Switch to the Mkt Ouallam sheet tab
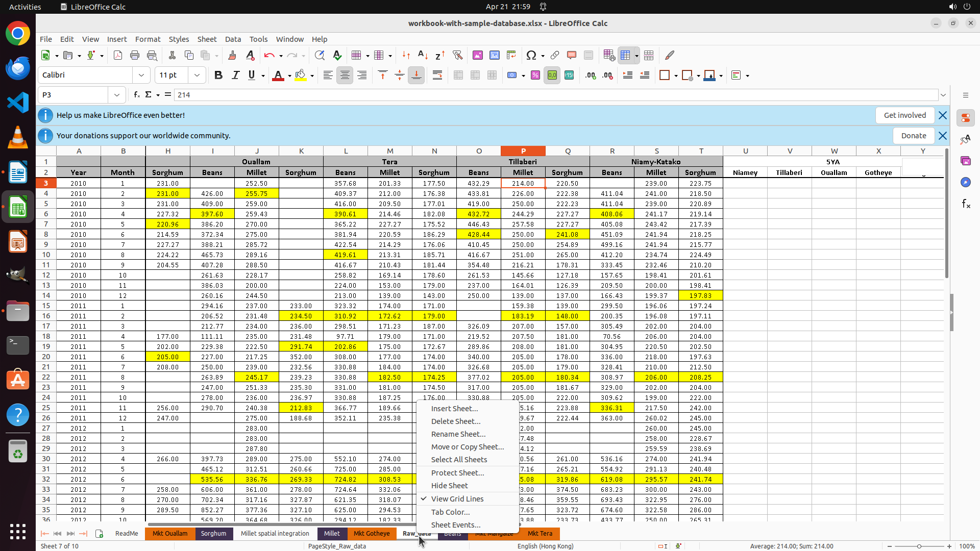This screenshot has width=980, height=551. tap(170, 534)
